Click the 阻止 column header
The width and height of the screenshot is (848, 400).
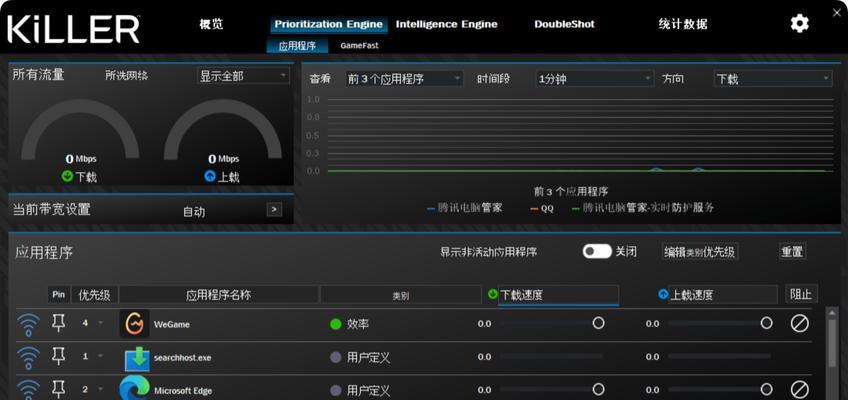801,294
